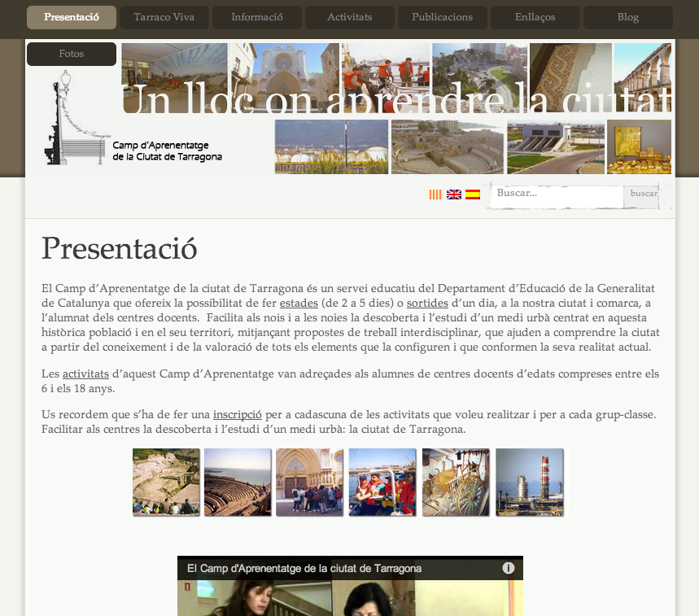Screen dimensions: 699x616
Task: Go to the Activitats menu item
Action: 350,17
